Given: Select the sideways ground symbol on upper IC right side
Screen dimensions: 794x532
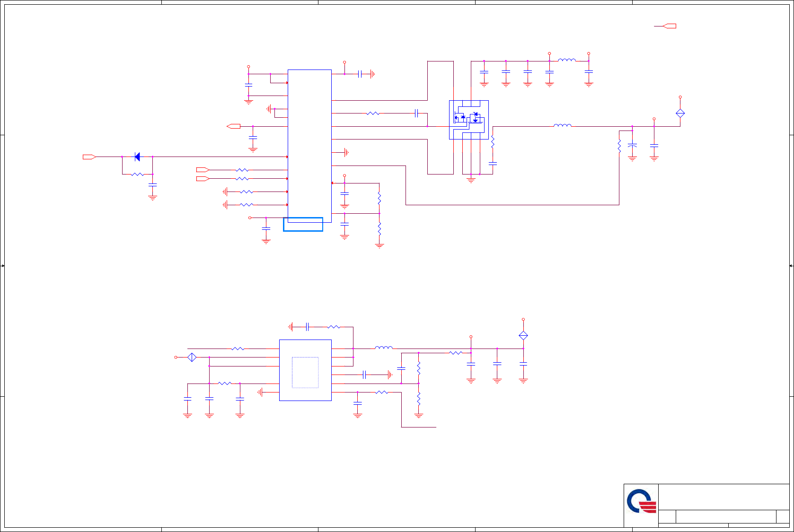Looking at the screenshot, I should coord(347,152).
